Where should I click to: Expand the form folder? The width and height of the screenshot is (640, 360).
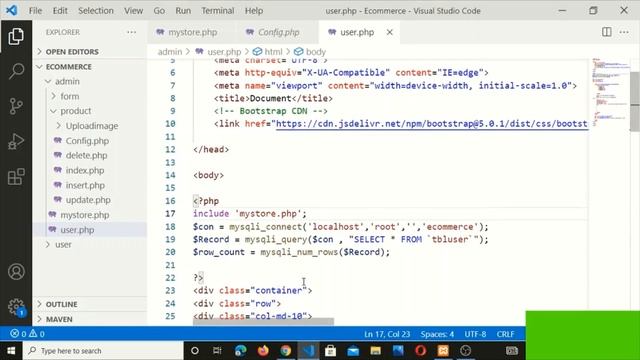point(89,96)
